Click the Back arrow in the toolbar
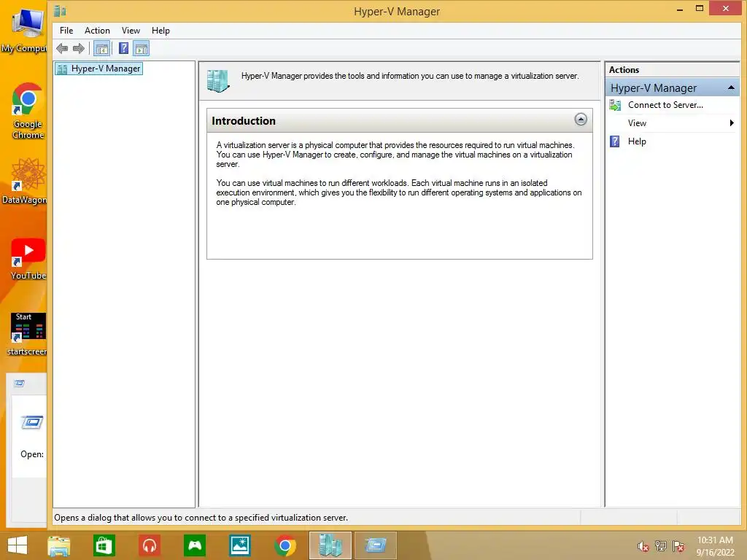The height and width of the screenshot is (560, 747). pos(62,48)
